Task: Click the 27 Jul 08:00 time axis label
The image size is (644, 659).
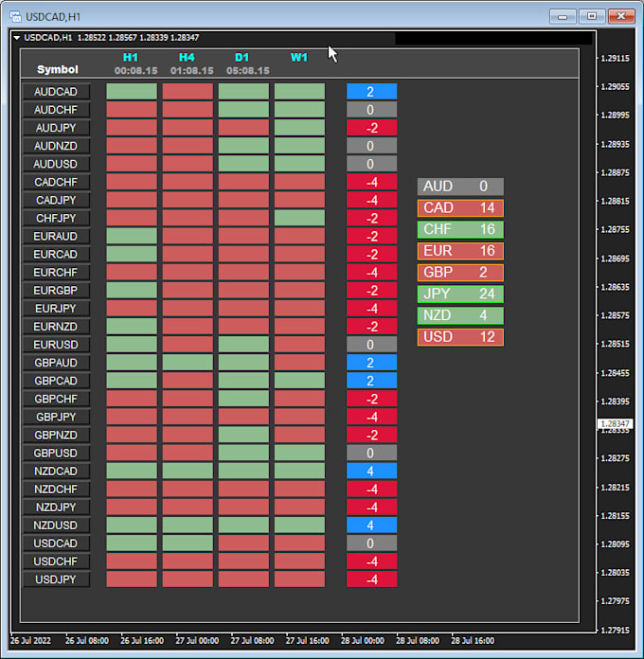Action: [252, 640]
